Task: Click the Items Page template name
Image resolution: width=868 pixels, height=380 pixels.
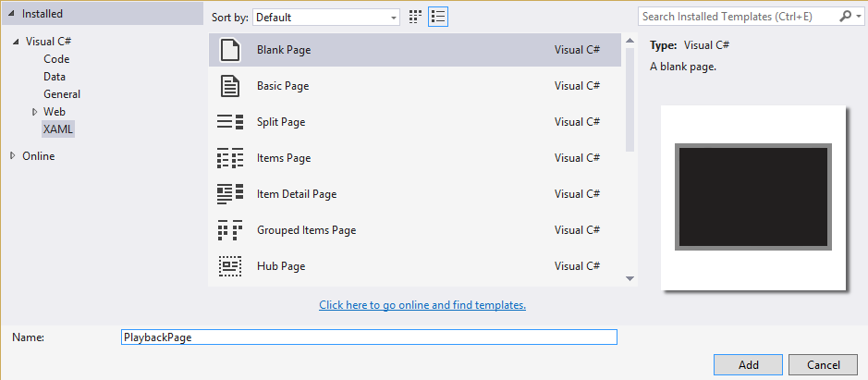Action: [284, 158]
